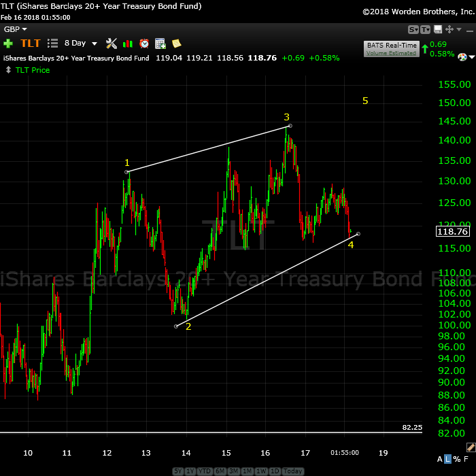Viewport: 476px width, 476px height.
Task: Click the 119.04 open price value
Action: pos(169,58)
